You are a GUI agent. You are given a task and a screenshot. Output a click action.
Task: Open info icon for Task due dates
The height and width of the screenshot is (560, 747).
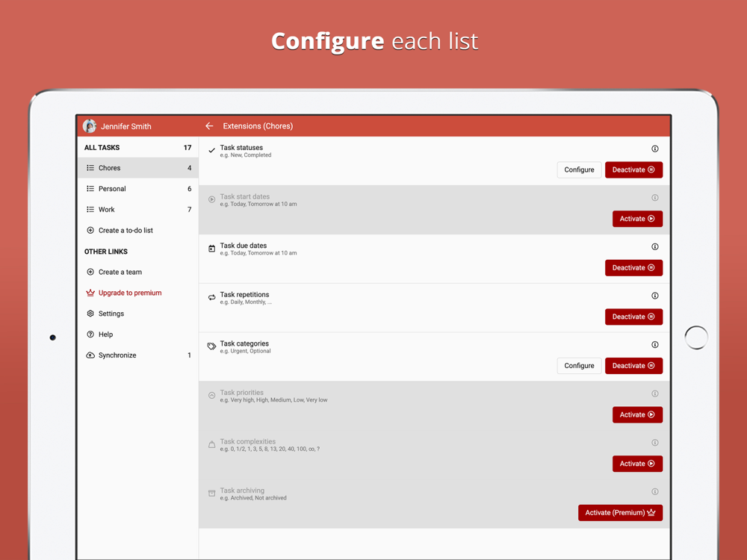(x=655, y=246)
